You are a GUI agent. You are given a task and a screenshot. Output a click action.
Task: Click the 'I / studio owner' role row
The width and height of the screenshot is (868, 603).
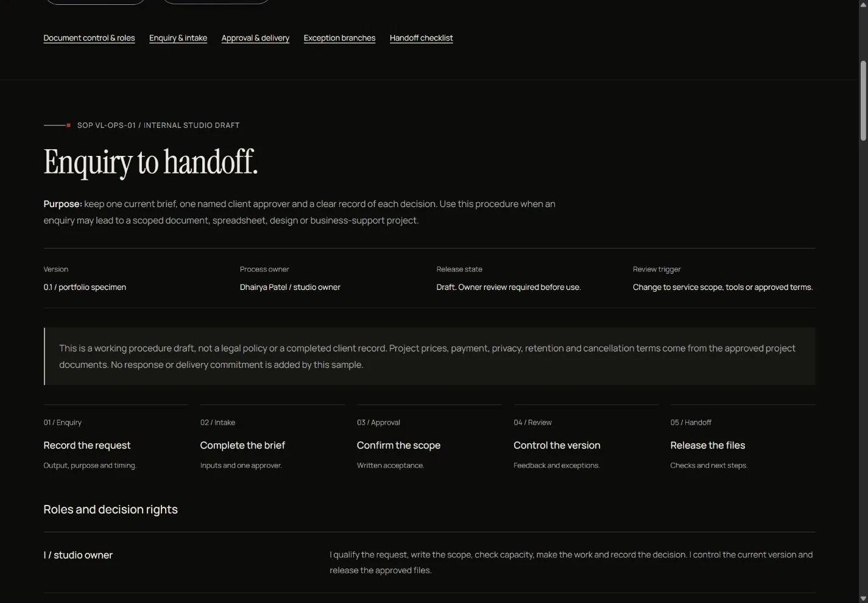[x=429, y=562]
